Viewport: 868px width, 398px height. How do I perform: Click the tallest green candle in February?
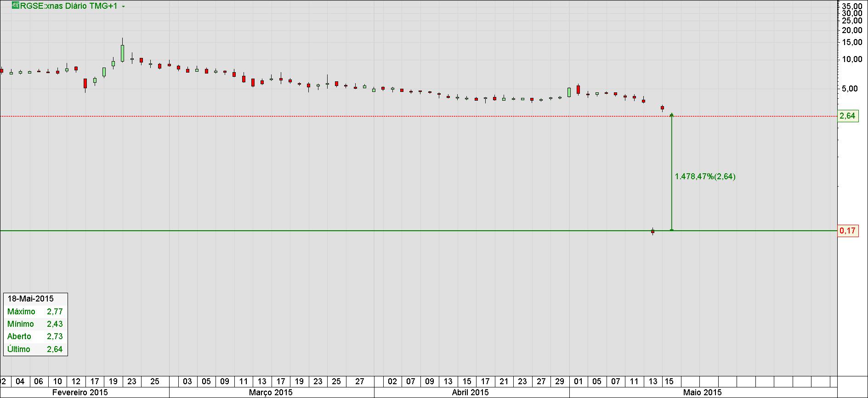pos(123,53)
